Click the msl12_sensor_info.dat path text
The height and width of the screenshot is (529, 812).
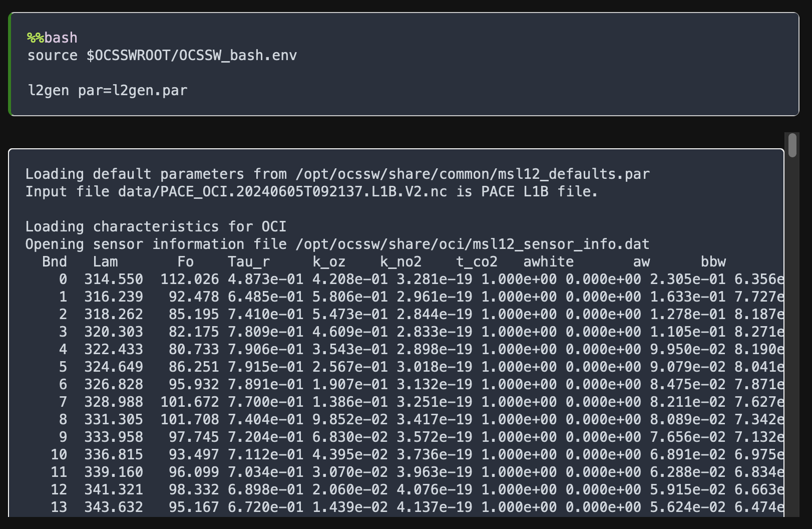click(473, 244)
